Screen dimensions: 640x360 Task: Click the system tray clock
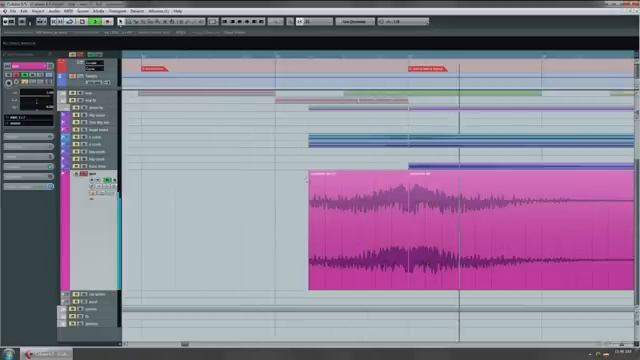[623, 352]
